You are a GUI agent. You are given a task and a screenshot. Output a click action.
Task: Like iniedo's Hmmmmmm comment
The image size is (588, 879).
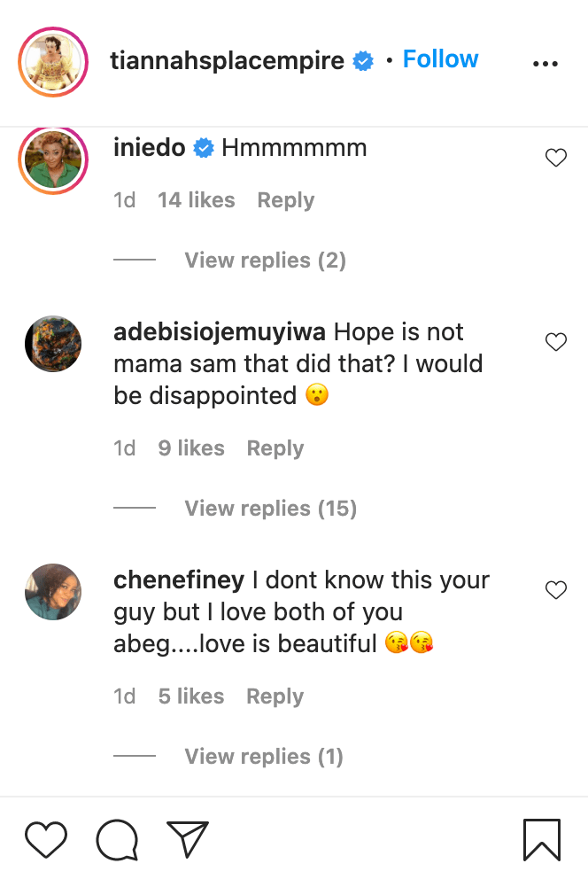point(555,158)
